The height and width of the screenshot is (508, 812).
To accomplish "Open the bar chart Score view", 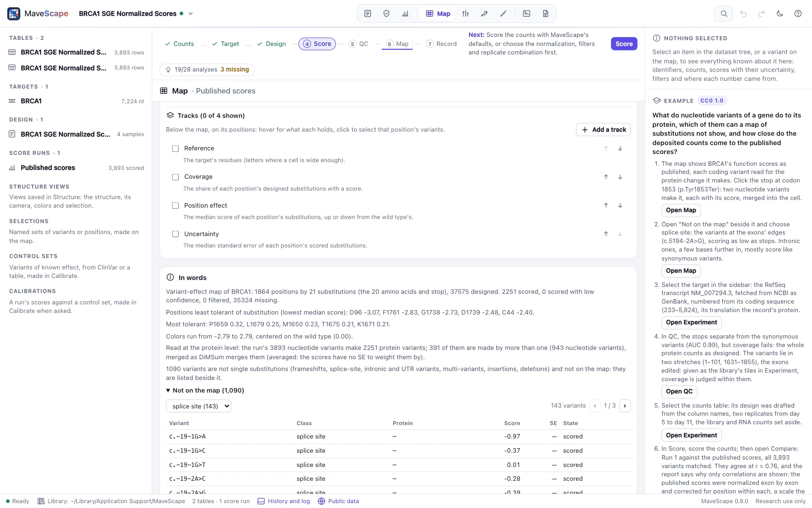I will pyautogui.click(x=405, y=13).
